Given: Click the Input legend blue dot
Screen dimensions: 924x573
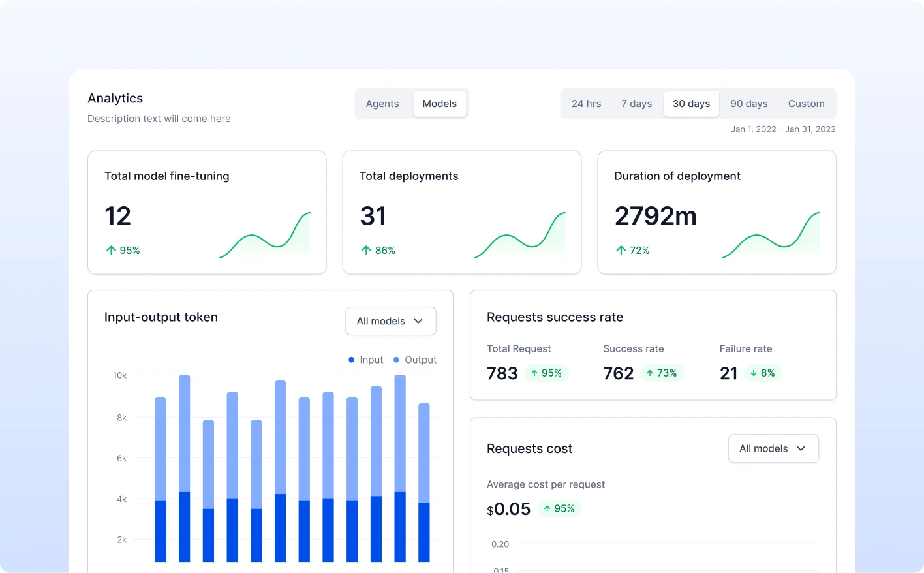Looking at the screenshot, I should [352, 360].
